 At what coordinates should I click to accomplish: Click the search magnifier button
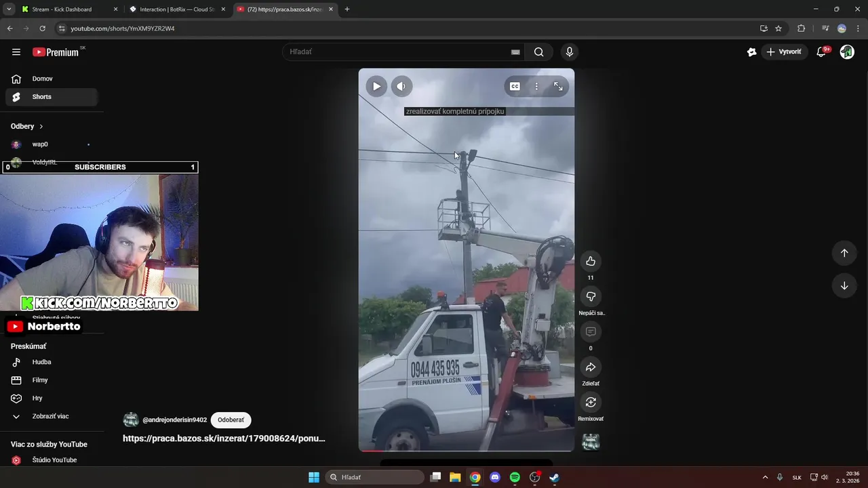click(538, 52)
